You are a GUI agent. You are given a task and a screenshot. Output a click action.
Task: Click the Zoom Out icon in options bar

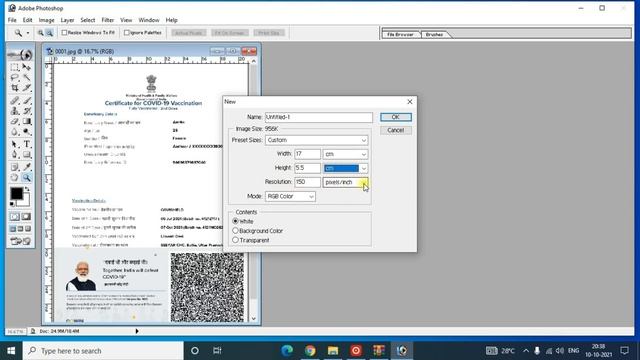(x=49, y=33)
